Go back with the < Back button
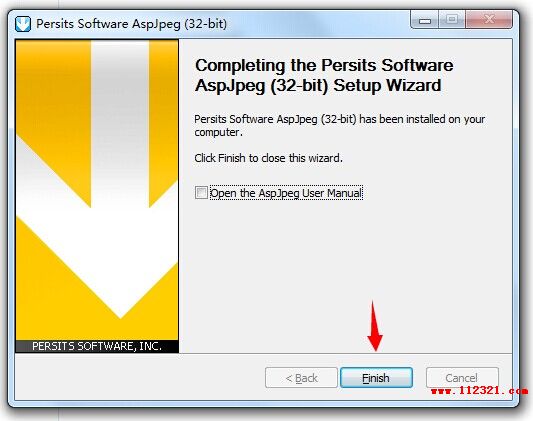This screenshot has height=421, width=533. pyautogui.click(x=301, y=378)
